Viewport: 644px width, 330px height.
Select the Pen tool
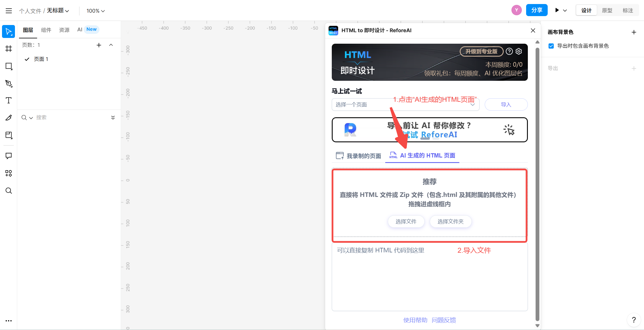tap(9, 83)
